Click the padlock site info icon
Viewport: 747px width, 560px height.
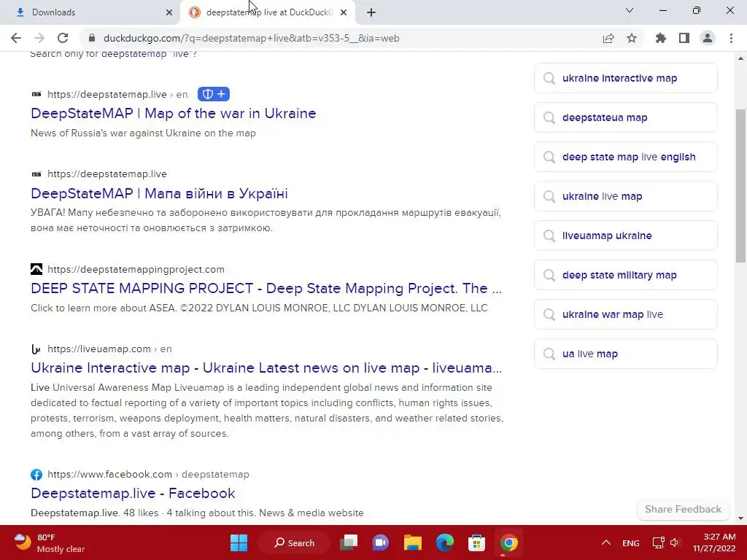[92, 38]
